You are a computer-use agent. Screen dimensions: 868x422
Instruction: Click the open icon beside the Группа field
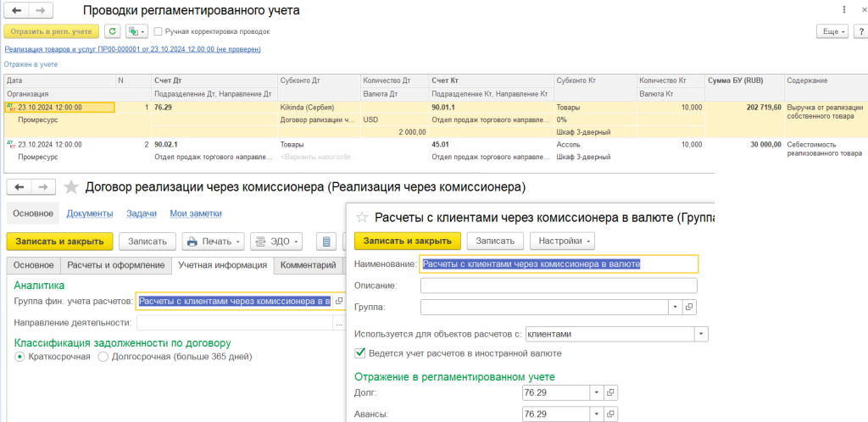coord(688,307)
